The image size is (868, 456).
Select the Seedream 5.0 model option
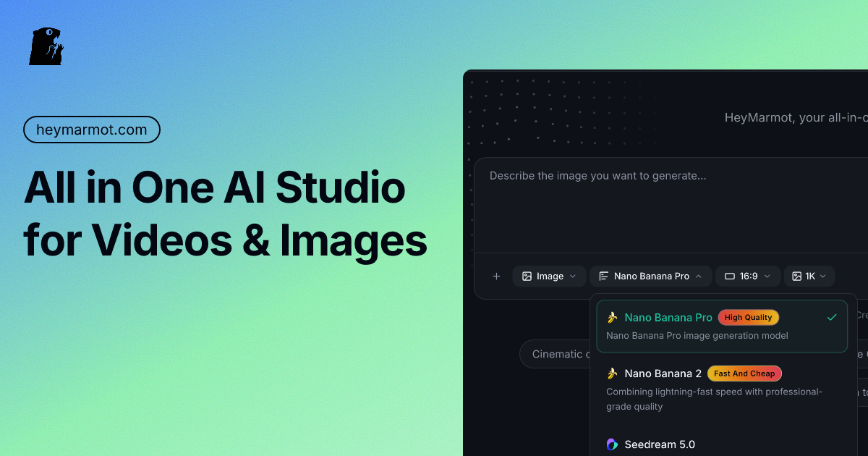coord(722,444)
